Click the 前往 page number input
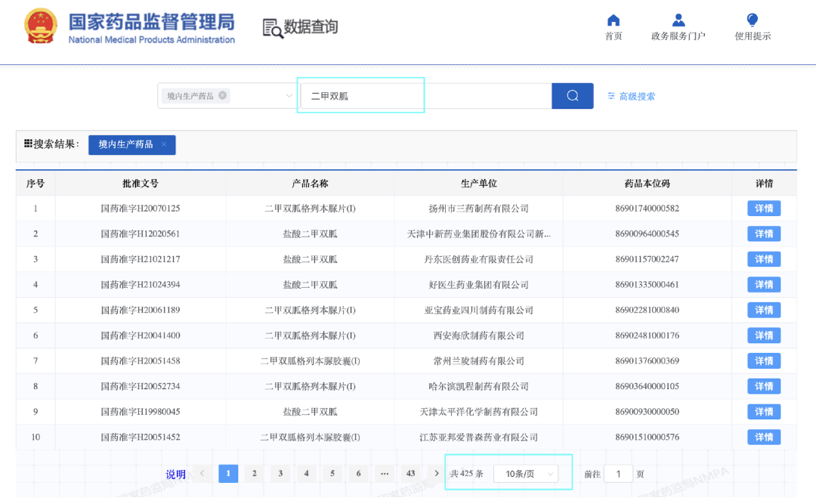The width and height of the screenshot is (816, 504). (618, 474)
